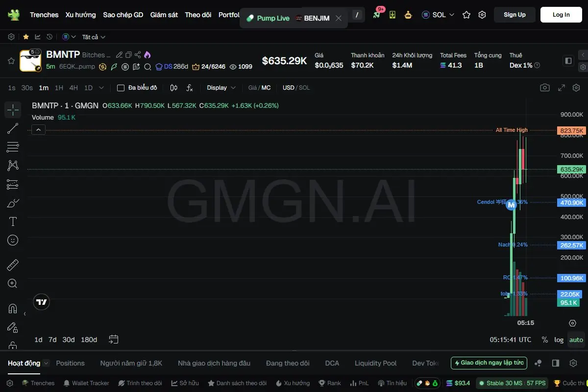Click the Sign Up button
Image resolution: width=588 pixels, height=392 pixels.
(x=514, y=15)
